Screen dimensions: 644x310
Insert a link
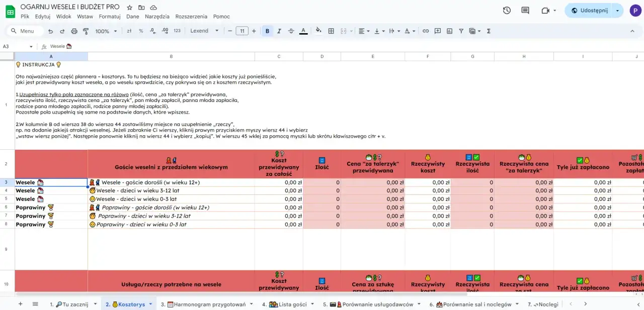tap(425, 31)
